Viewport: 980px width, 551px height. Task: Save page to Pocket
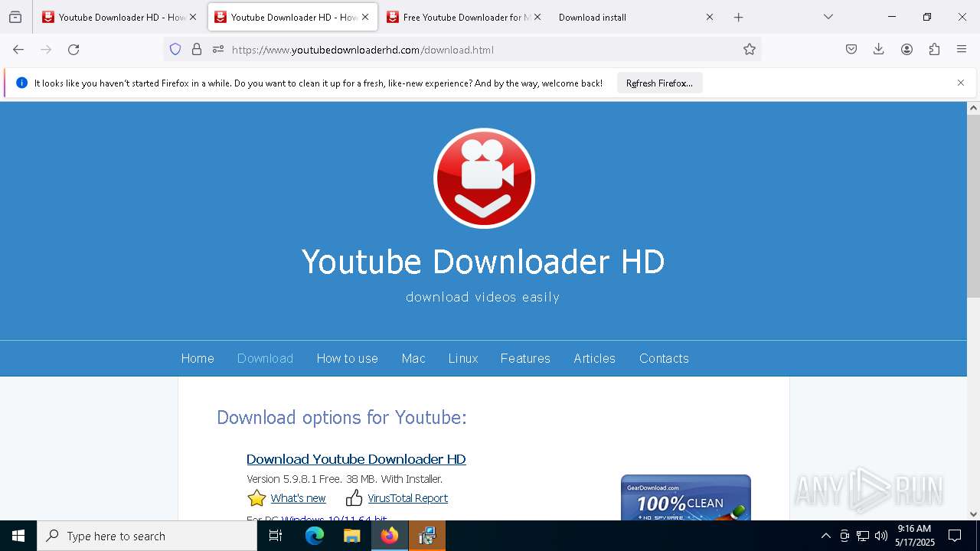(851, 50)
